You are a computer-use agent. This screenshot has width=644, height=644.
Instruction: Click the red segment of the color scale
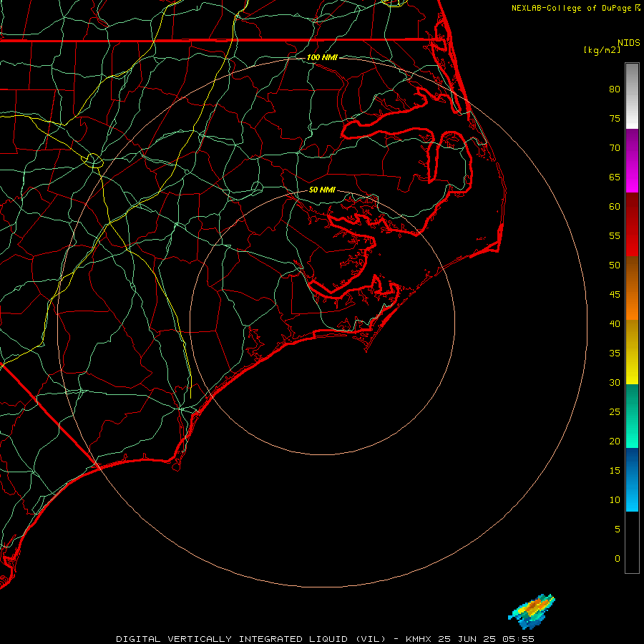click(632, 225)
